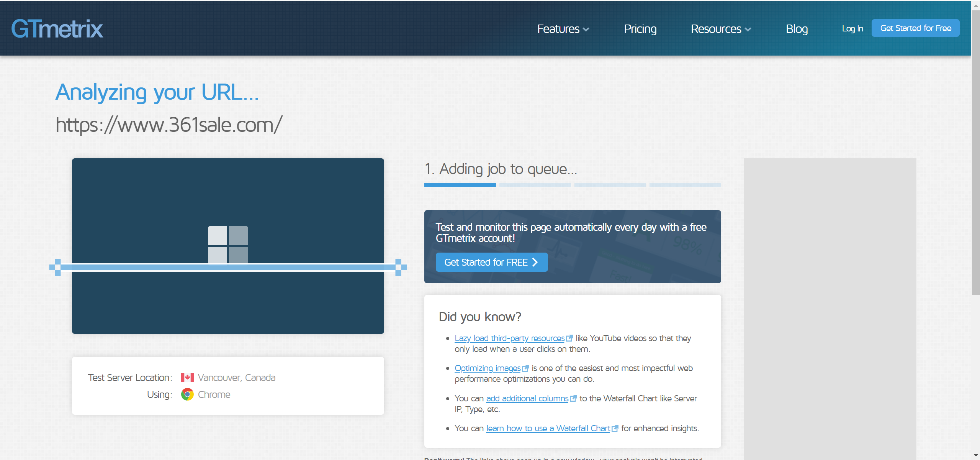Click the GTmetrix logo
The height and width of the screenshot is (460, 980).
tap(57, 29)
